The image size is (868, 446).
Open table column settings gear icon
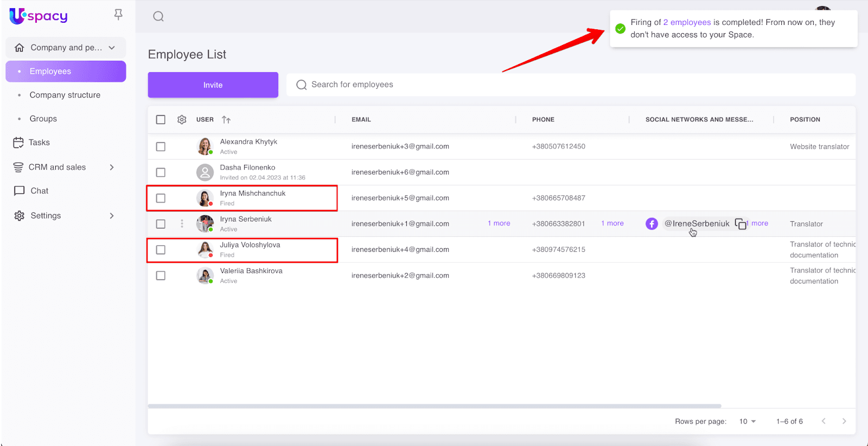[182, 120]
